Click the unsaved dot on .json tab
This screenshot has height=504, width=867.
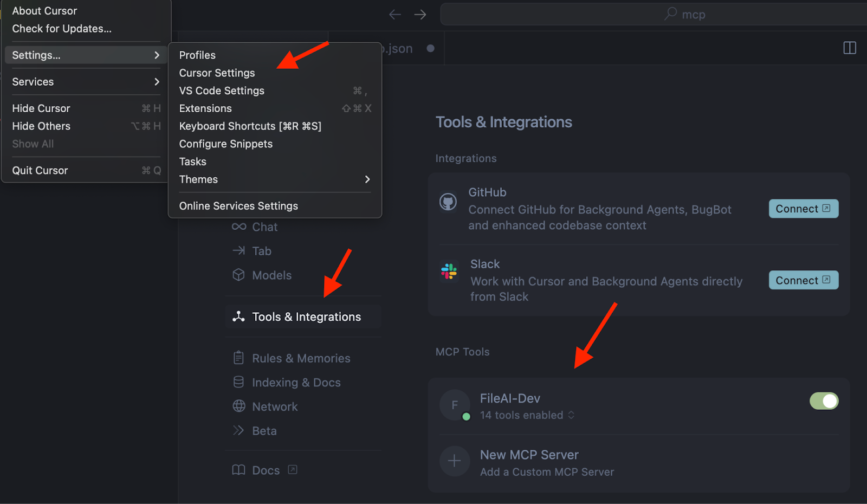pyautogui.click(x=430, y=48)
